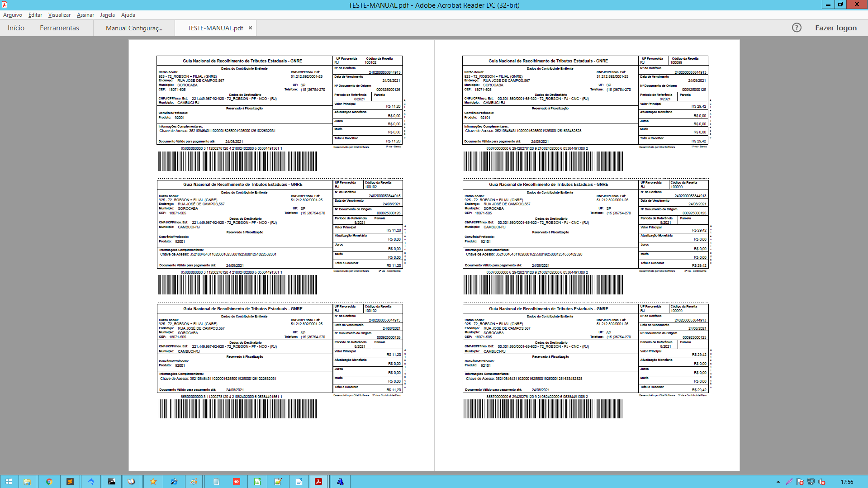Click the purple feather tray icon
The image size is (868, 488).
pos(789,482)
